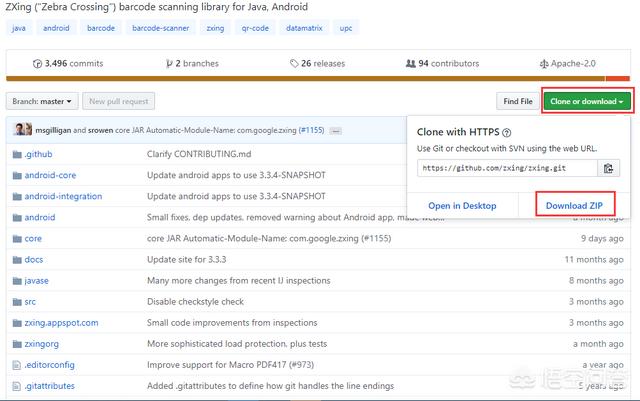The image size is (640, 401).
Task: Open the barcode topic tag
Action: (101, 28)
